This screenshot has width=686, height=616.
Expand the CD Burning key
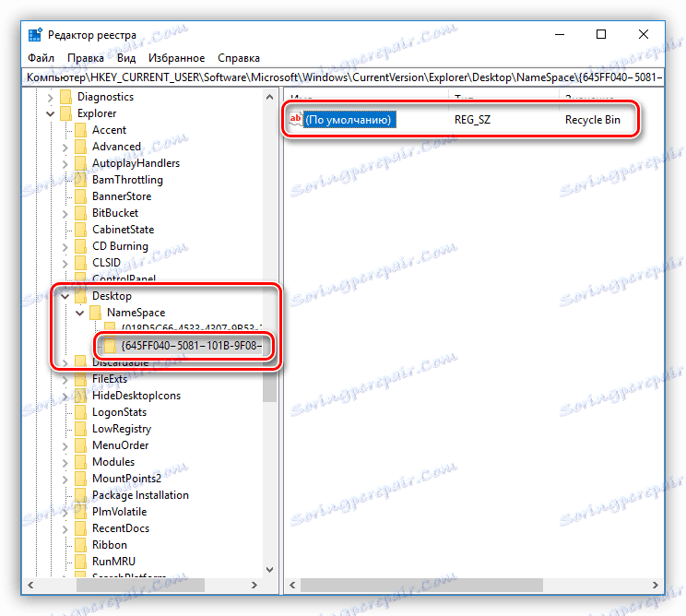point(65,247)
